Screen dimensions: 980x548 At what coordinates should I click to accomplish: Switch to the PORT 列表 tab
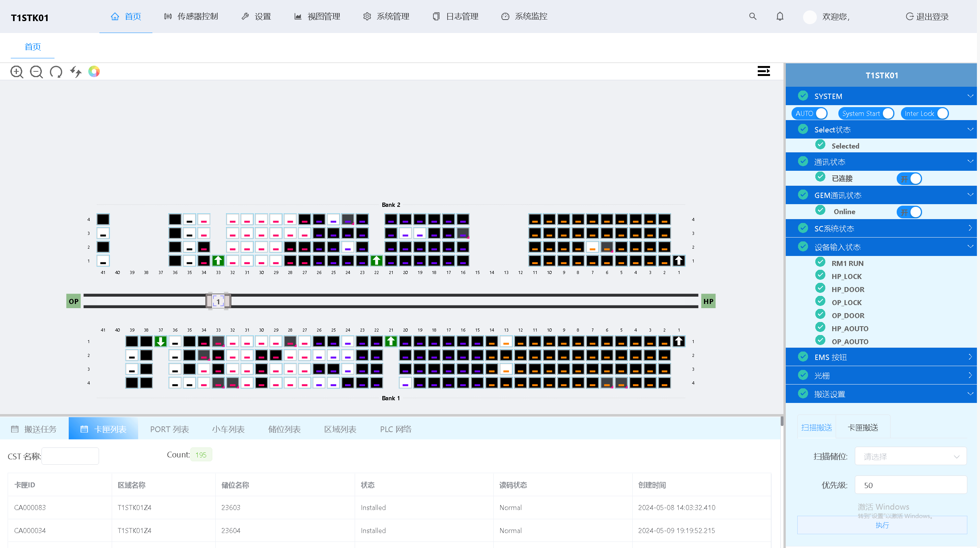(x=170, y=429)
